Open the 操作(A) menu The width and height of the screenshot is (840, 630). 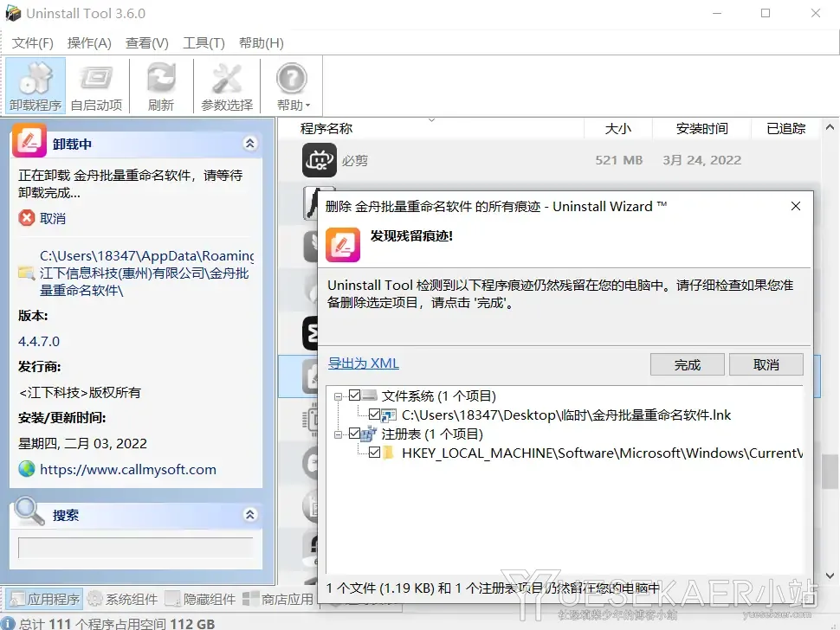tap(89, 42)
